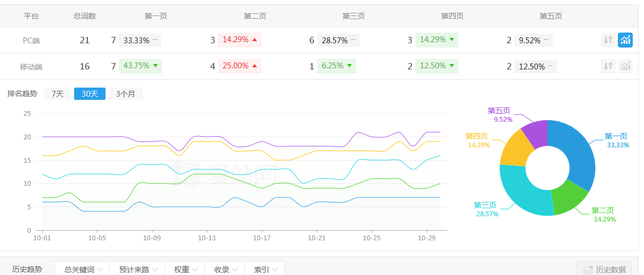Switch trend range to 3个月
The width and height of the screenshot is (644, 275).
[x=126, y=94]
